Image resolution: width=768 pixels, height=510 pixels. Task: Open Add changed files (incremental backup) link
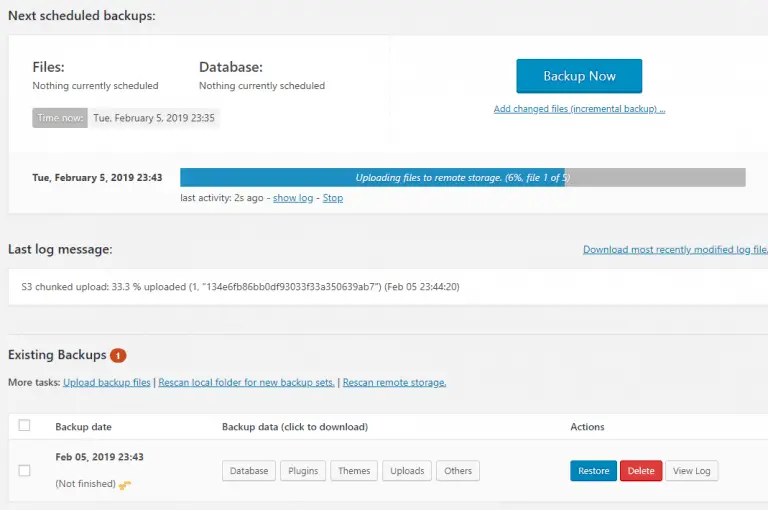pos(579,109)
